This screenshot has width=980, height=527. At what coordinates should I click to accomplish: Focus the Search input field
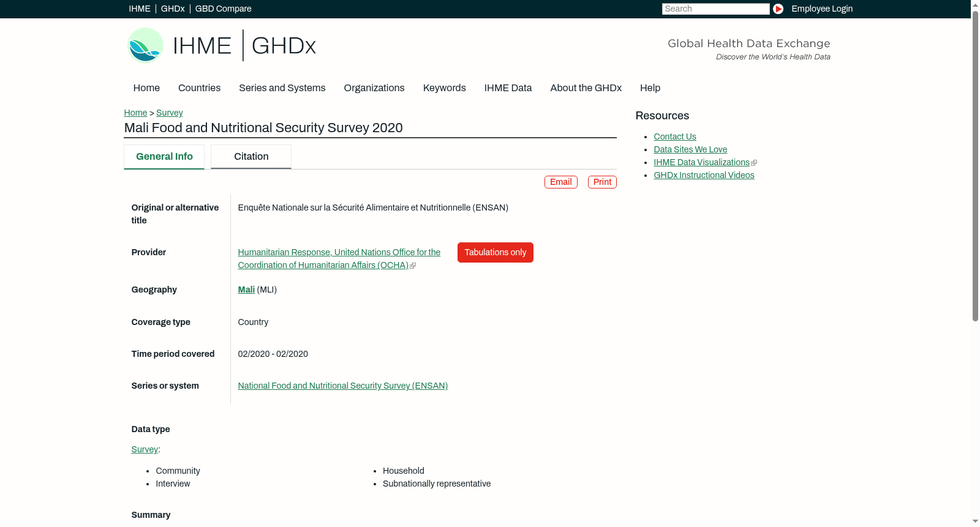(715, 9)
